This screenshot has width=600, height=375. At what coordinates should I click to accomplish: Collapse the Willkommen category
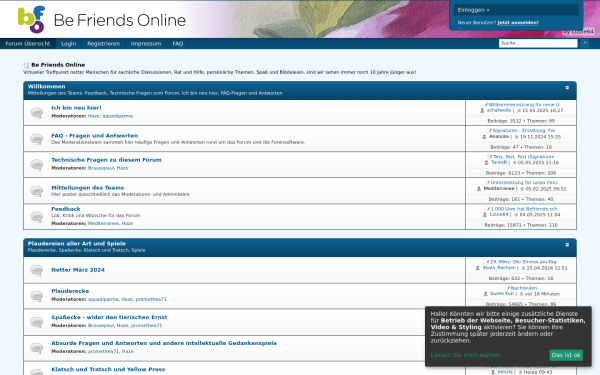click(567, 88)
